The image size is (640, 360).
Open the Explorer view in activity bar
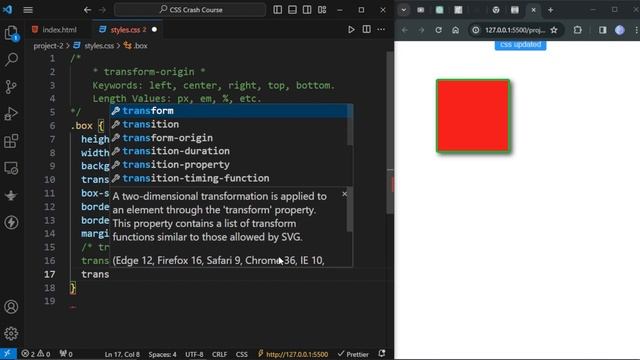click(11, 33)
